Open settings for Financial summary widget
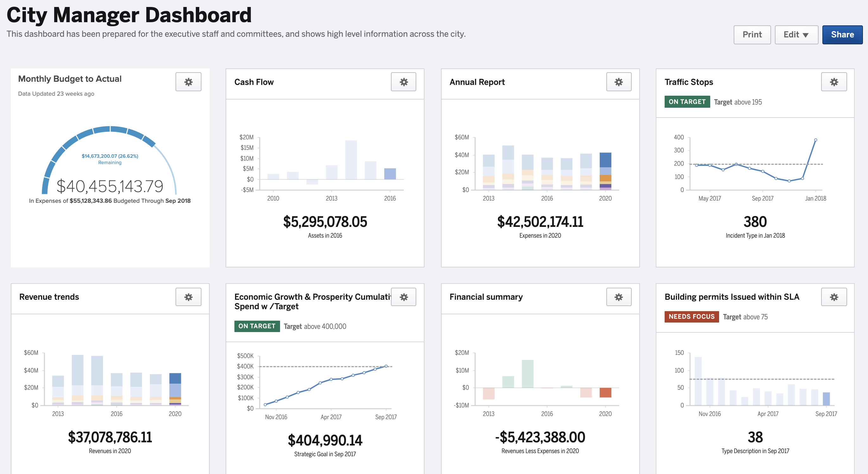The image size is (868, 474). [x=618, y=297]
